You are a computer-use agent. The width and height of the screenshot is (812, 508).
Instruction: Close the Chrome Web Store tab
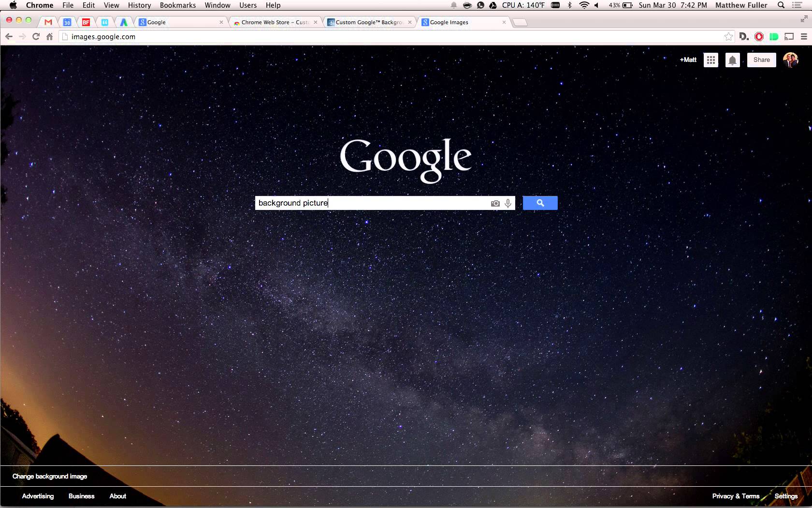[316, 22]
